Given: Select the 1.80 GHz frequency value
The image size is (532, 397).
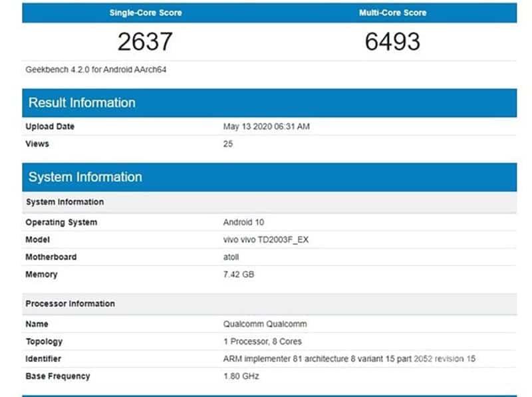Looking at the screenshot, I should [241, 376].
